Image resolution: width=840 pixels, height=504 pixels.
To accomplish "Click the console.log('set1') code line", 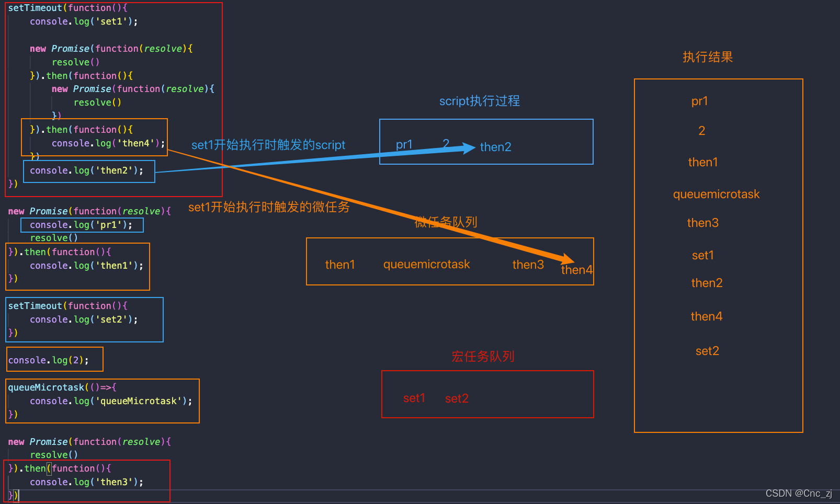I will [84, 21].
